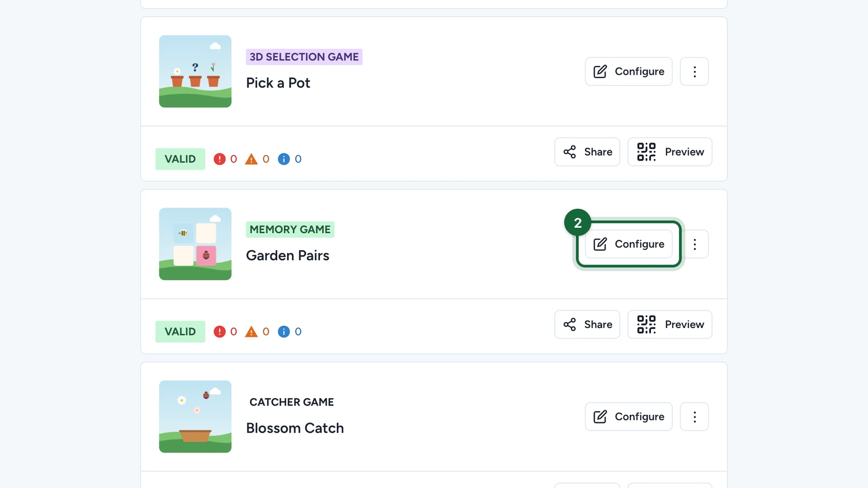Click the orange warning icon under Pick a Pot
Viewport: 868px width, 488px height.
(251, 159)
